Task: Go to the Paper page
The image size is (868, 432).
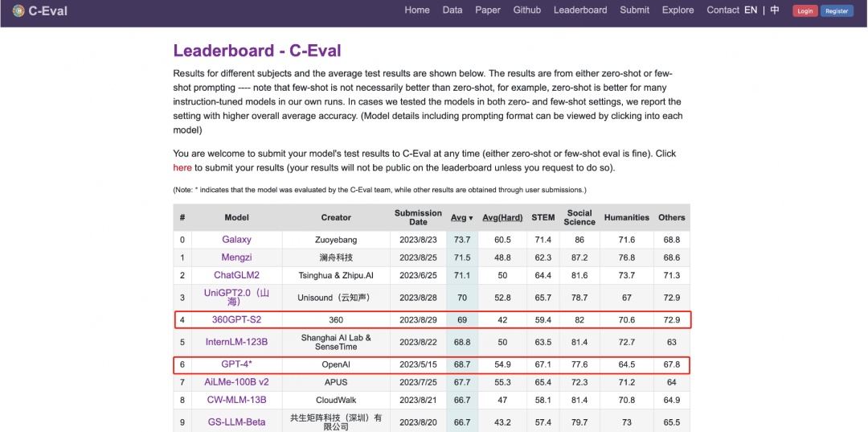Action: [x=488, y=10]
